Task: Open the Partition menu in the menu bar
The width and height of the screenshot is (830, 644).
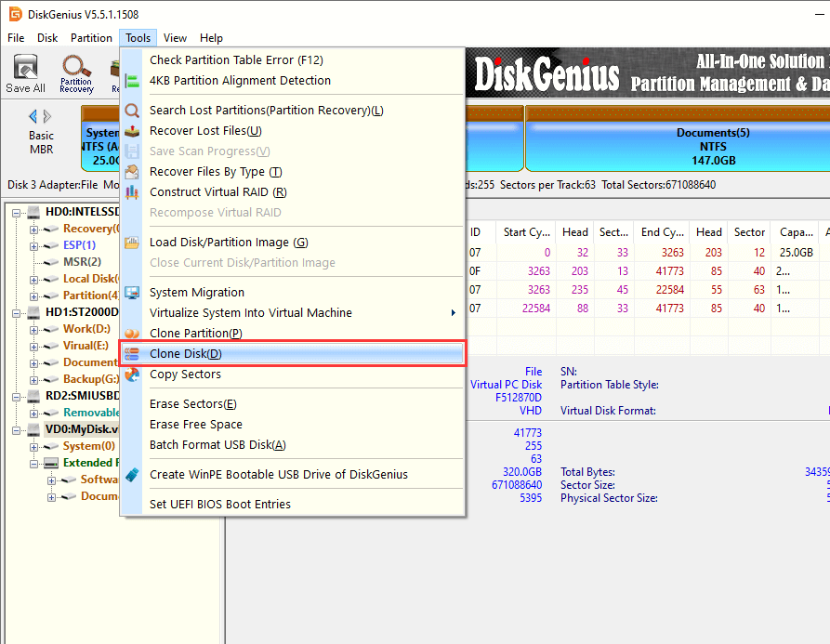Action: tap(91, 38)
